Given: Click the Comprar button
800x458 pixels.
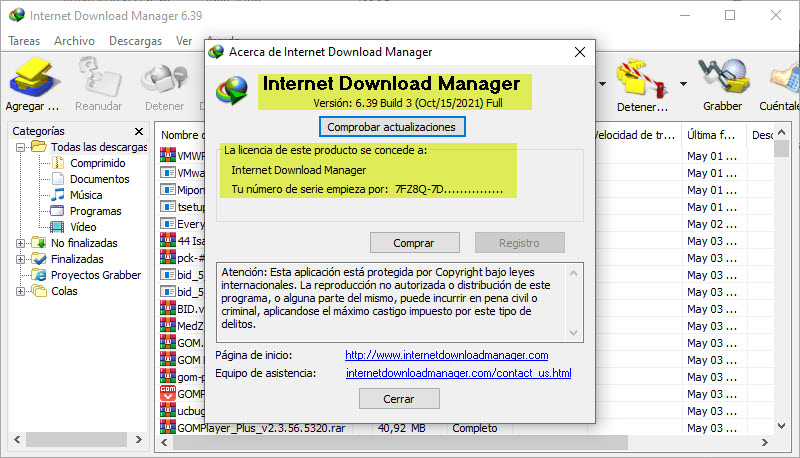Looking at the screenshot, I should (414, 243).
